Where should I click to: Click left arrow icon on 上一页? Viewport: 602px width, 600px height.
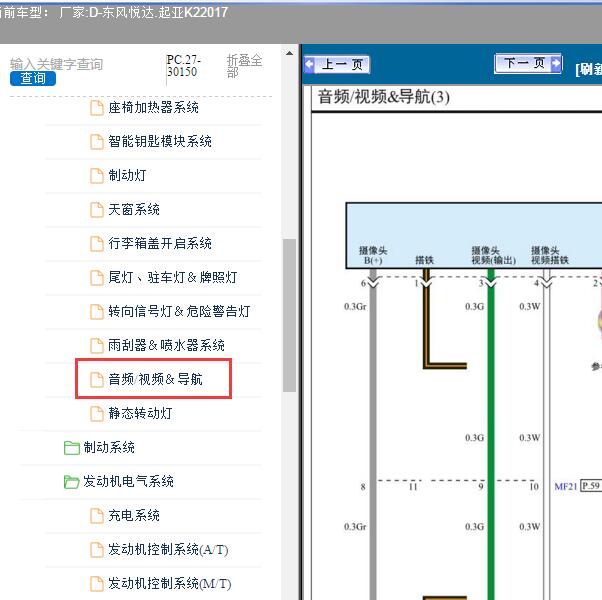coord(309,64)
